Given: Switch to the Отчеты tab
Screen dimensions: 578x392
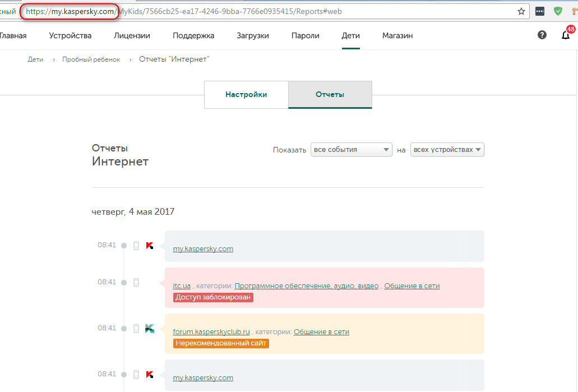Looking at the screenshot, I should click(330, 95).
